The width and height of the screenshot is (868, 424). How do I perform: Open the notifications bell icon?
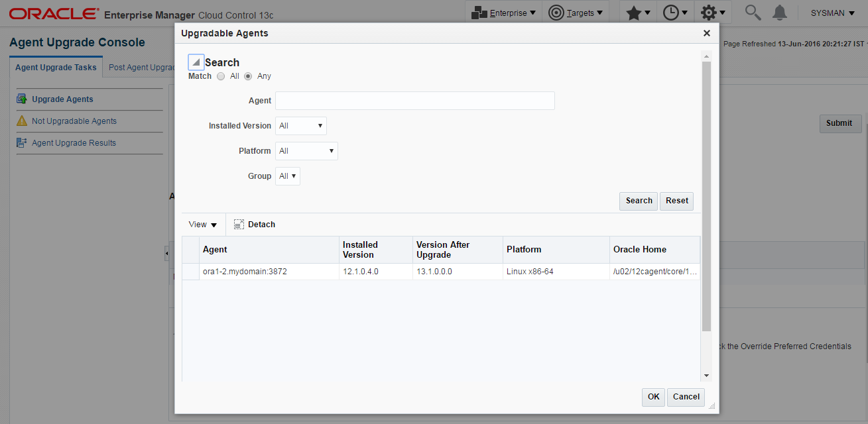click(780, 13)
